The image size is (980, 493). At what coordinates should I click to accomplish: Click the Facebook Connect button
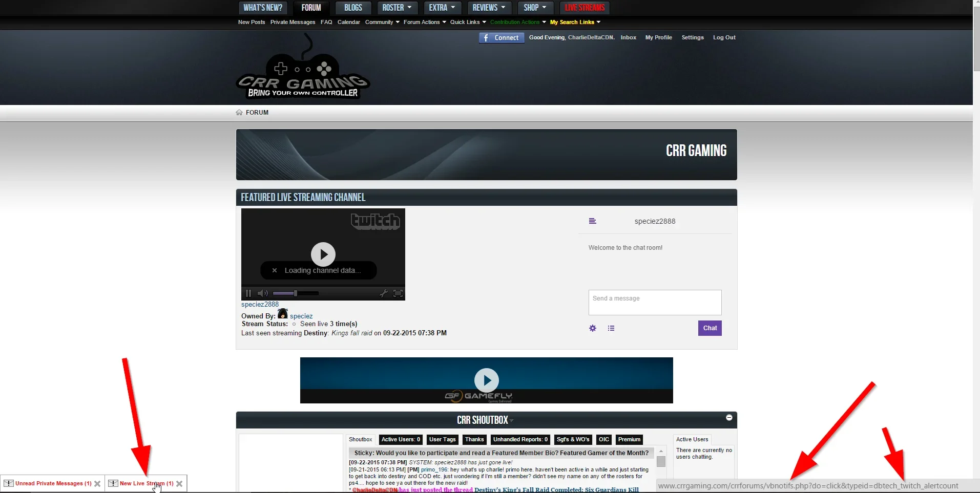502,38
